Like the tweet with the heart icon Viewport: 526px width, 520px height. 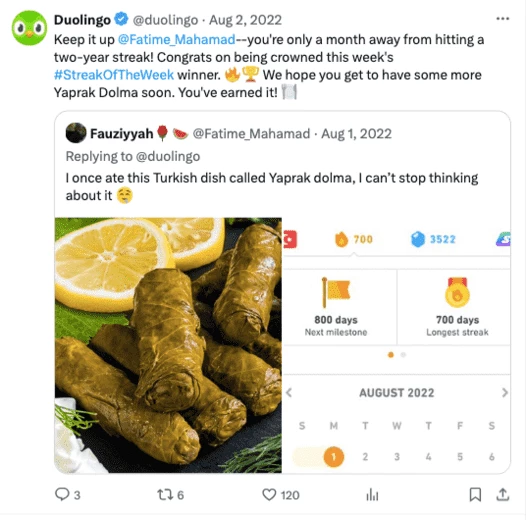coord(269,495)
